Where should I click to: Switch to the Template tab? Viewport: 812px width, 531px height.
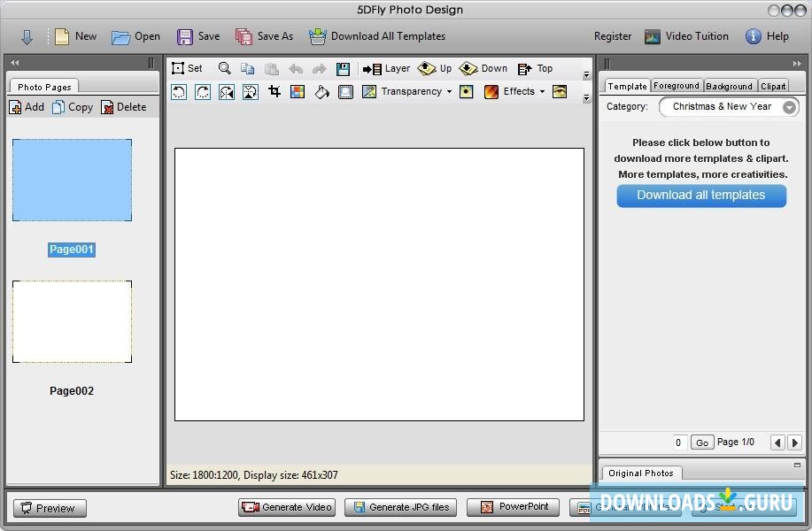click(627, 86)
